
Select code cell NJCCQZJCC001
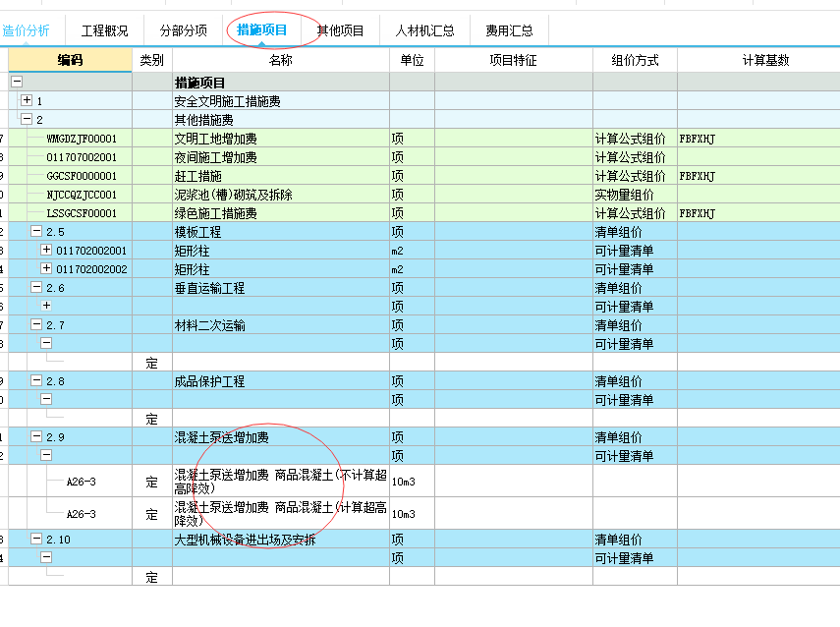(x=82, y=195)
